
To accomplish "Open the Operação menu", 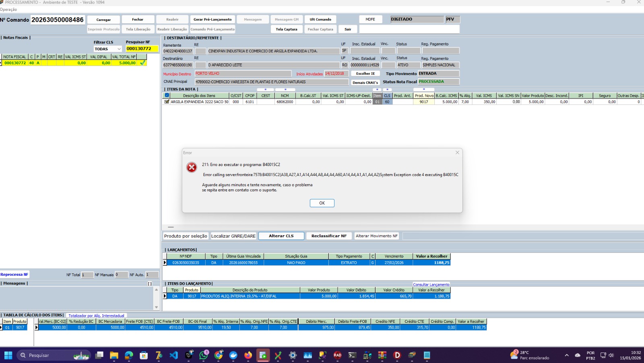I will (8, 9).
